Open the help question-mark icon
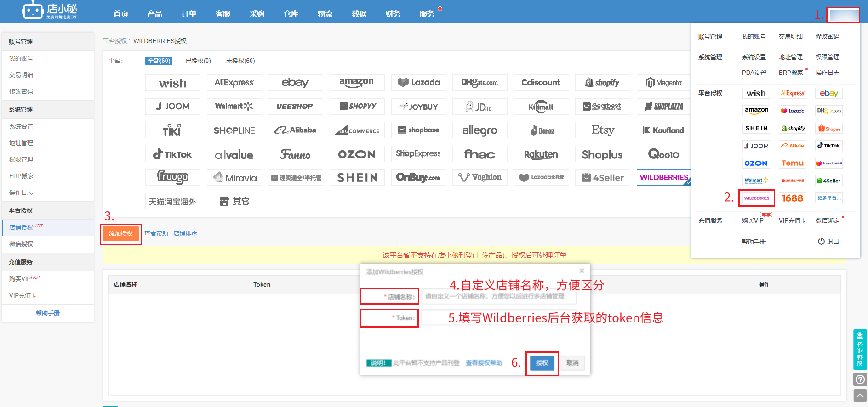This screenshot has height=407, width=868. pos(860,379)
